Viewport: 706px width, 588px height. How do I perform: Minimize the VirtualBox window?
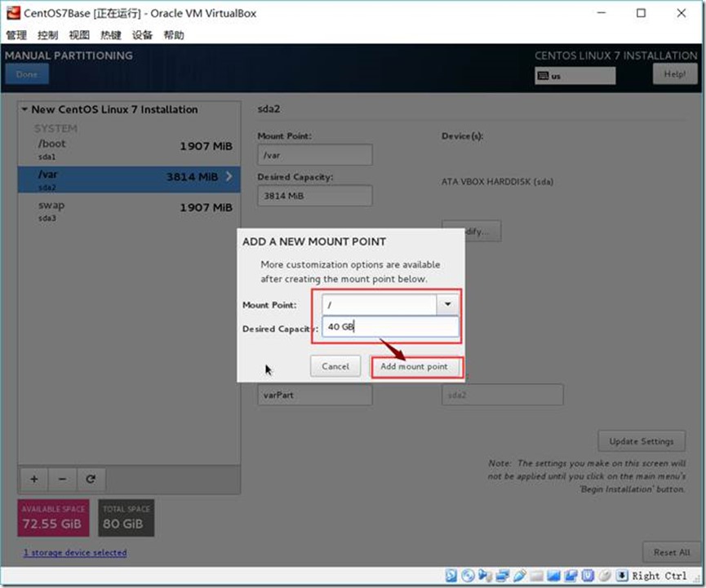(x=601, y=13)
